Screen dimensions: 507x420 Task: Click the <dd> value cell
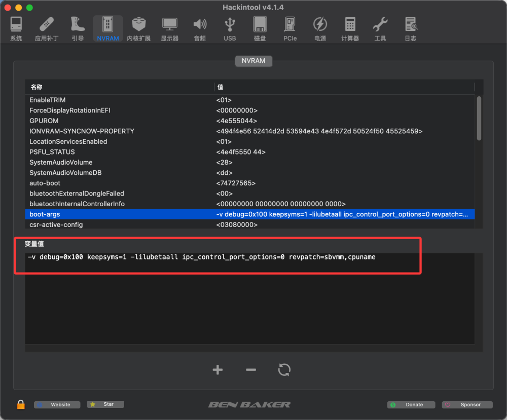pyautogui.click(x=225, y=173)
